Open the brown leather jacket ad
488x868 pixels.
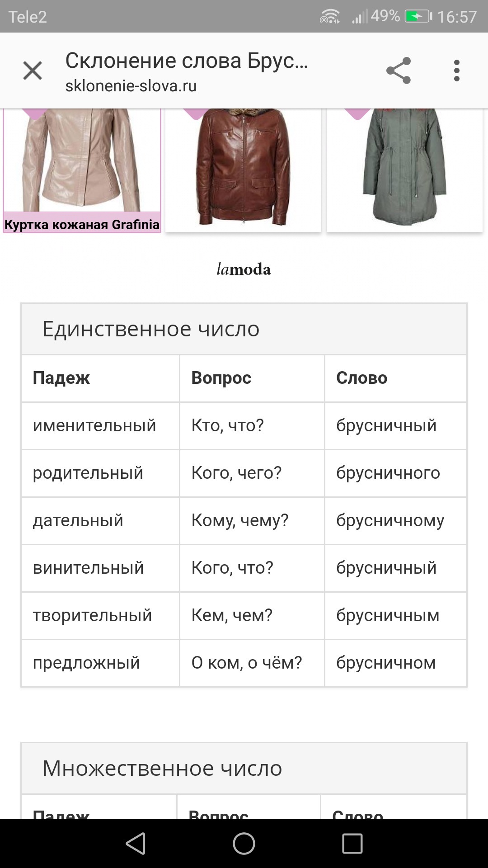243,170
